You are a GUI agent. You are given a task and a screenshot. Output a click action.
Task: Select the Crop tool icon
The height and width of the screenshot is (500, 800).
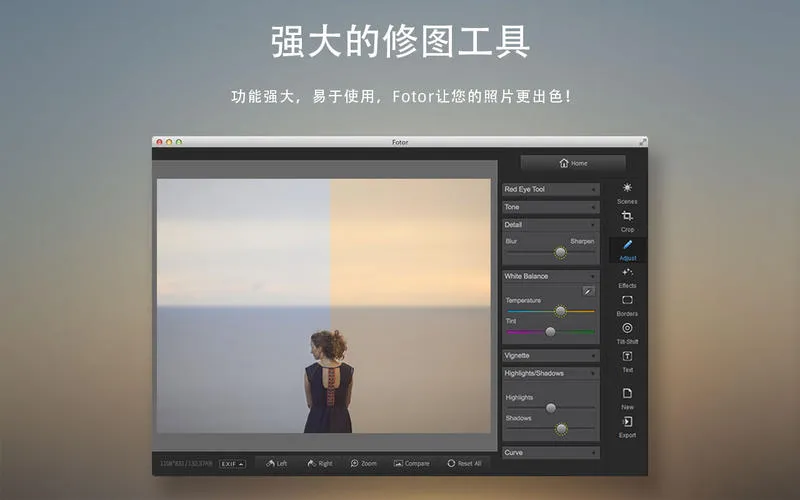point(627,216)
